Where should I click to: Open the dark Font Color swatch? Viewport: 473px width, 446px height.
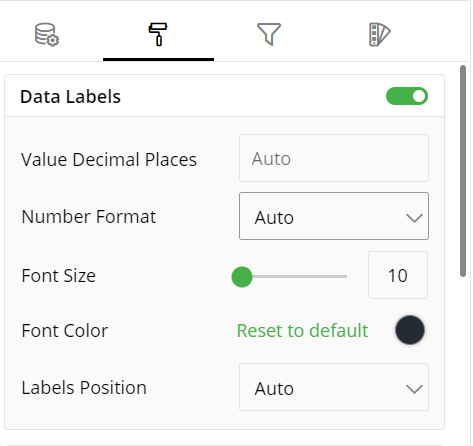coord(410,330)
